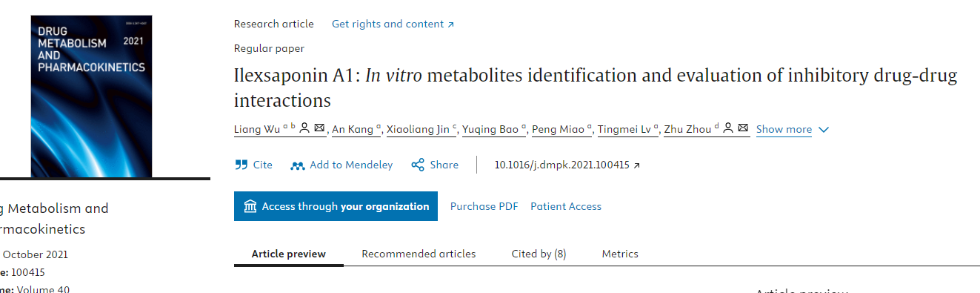This screenshot has width=980, height=293.
Task: Open the Get rights and content link
Action: pos(393,24)
